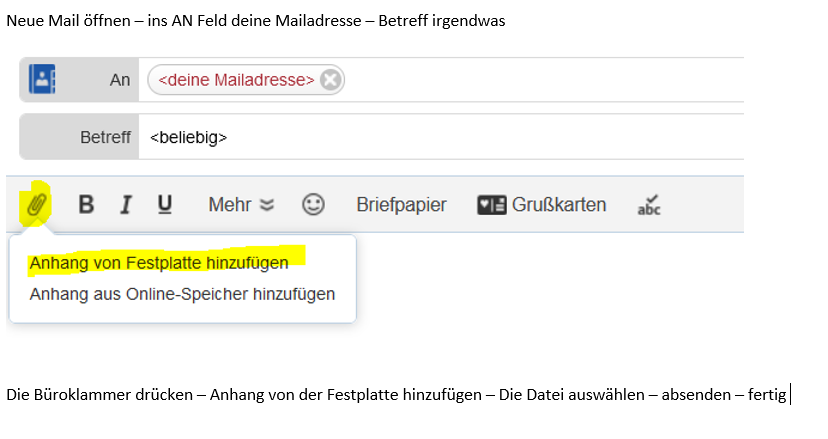Expand the Mehr formatting options
The height and width of the screenshot is (439, 828).
[x=241, y=204]
